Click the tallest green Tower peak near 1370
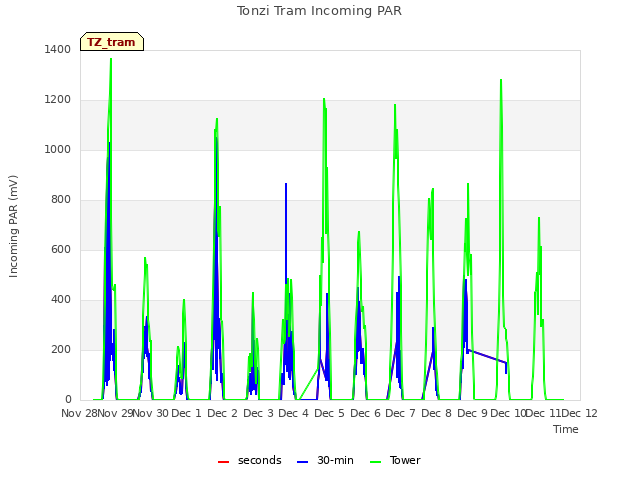 click(111, 61)
